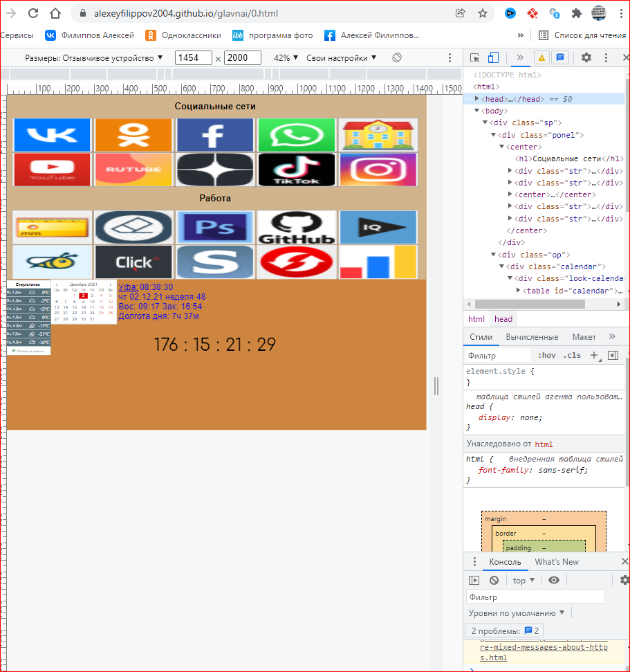The width and height of the screenshot is (630, 672).
Task: Switch to the 'Стили' tab
Action: tap(481, 337)
